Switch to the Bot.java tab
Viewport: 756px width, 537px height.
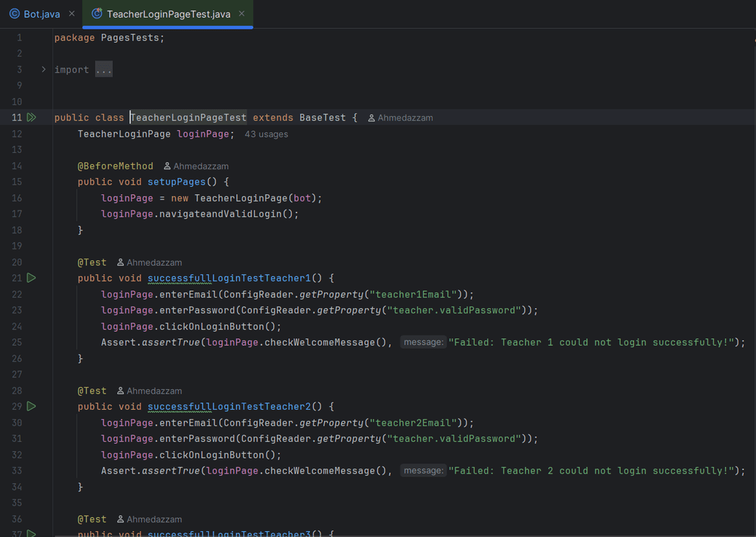pyautogui.click(x=41, y=14)
